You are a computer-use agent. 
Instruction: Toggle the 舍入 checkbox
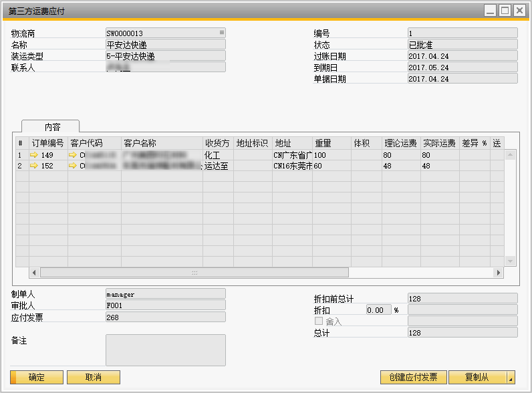[319, 321]
